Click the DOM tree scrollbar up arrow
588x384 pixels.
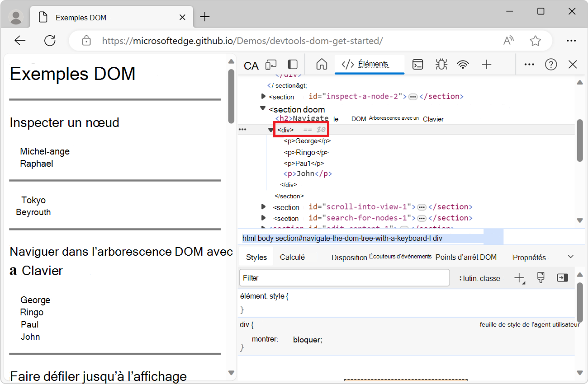(x=580, y=83)
